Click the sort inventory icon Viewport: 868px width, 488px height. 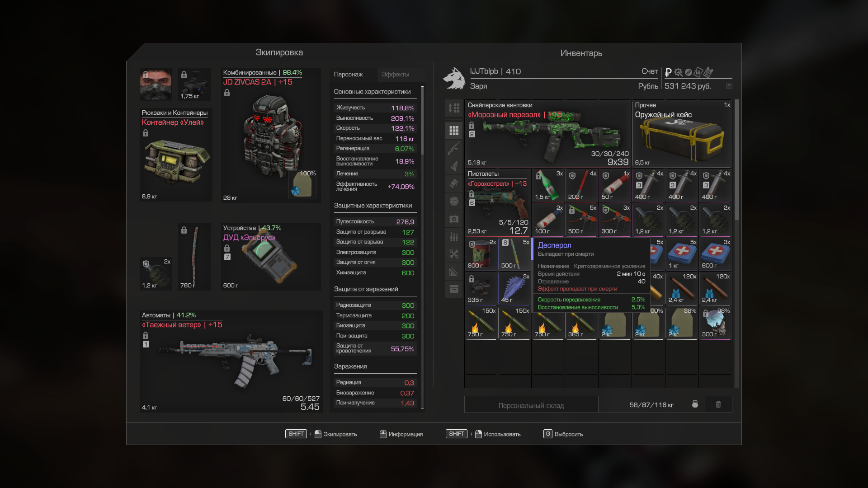click(454, 108)
